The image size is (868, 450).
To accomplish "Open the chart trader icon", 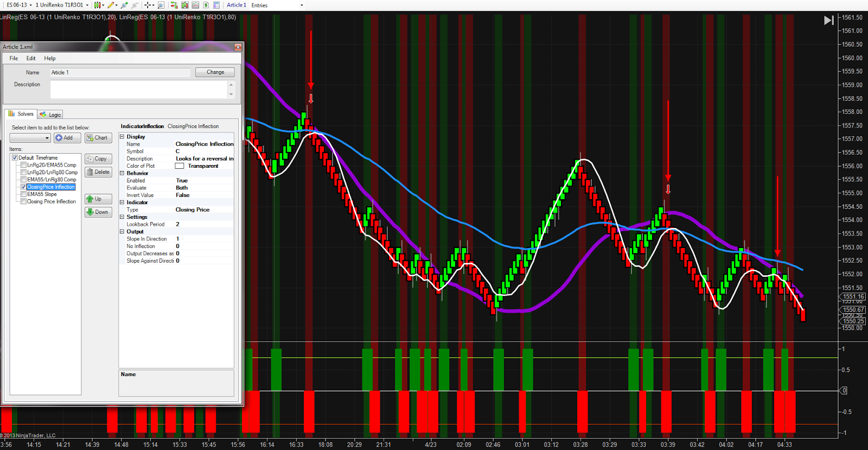I will coord(174,5).
